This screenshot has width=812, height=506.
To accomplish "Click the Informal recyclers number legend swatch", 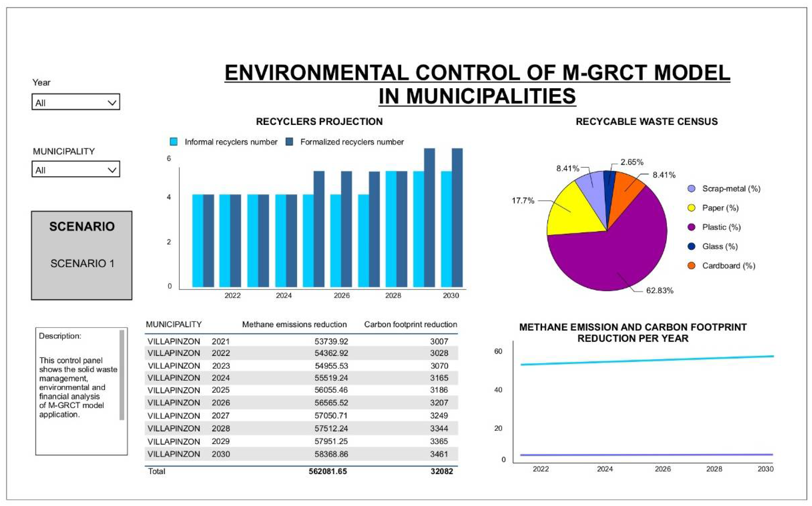I will [x=174, y=142].
